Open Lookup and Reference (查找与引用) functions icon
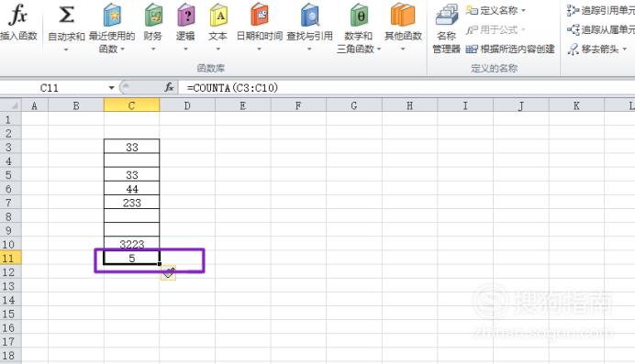635x364 pixels. click(x=310, y=16)
